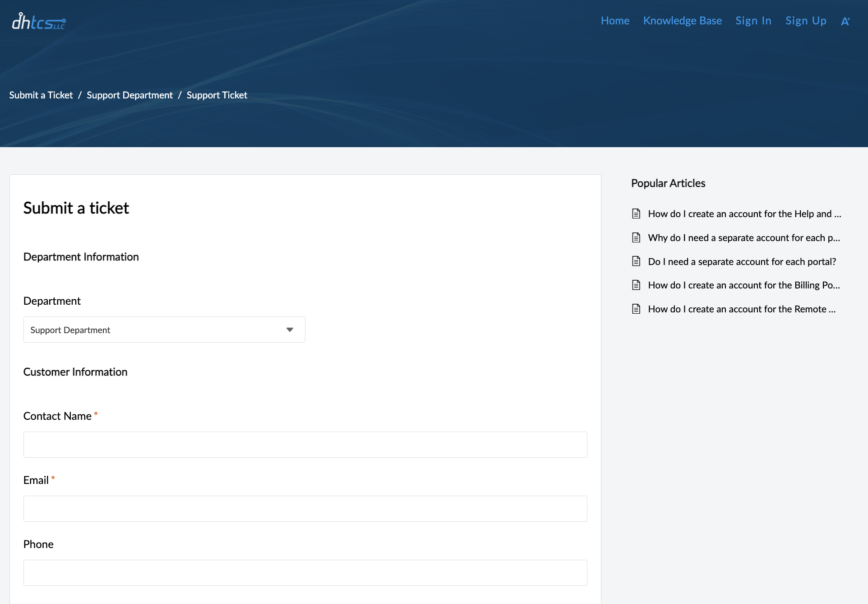Click document icon beside 'Do I need' article
This screenshot has width=868, height=604.
[x=636, y=261]
